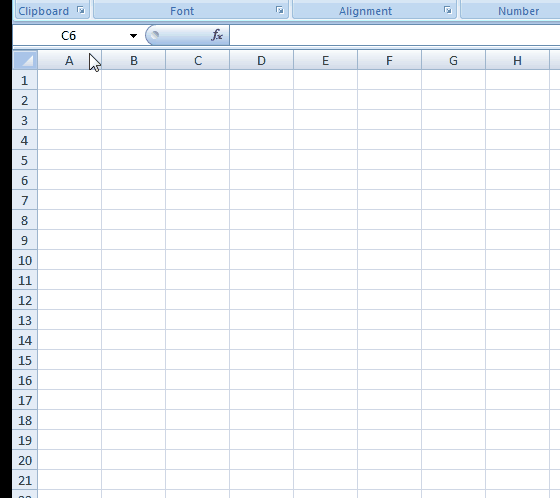Click the Insert Function fx icon
560x498 pixels.
[217, 35]
